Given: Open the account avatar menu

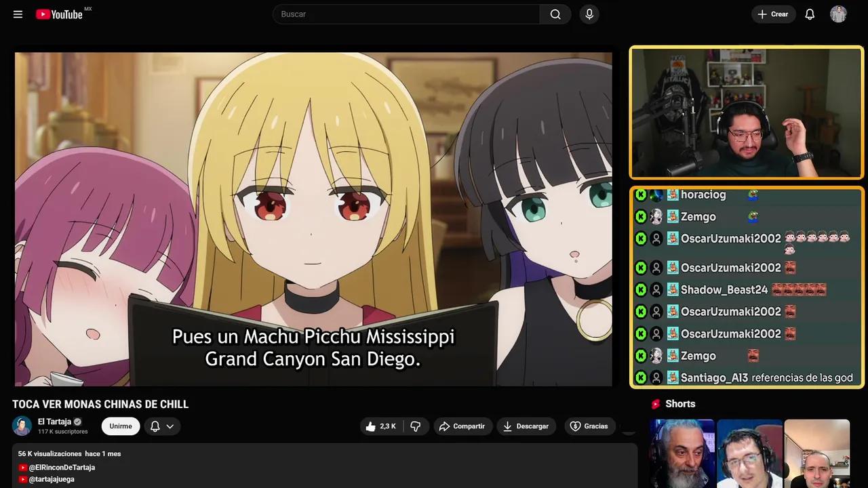Looking at the screenshot, I should (x=838, y=14).
